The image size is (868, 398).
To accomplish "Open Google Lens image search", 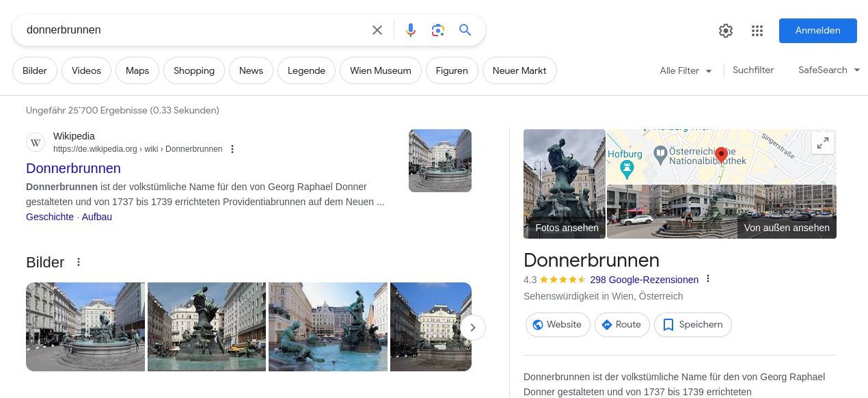I will click(438, 30).
